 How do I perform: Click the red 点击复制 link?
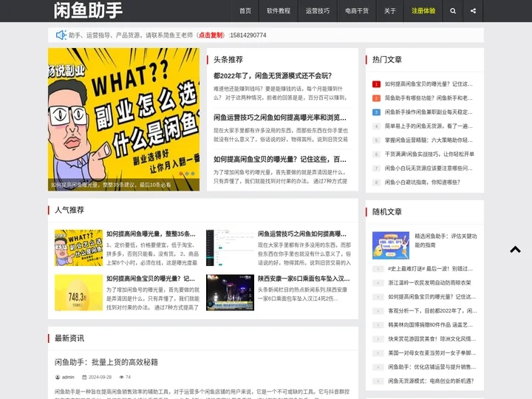[x=211, y=35]
